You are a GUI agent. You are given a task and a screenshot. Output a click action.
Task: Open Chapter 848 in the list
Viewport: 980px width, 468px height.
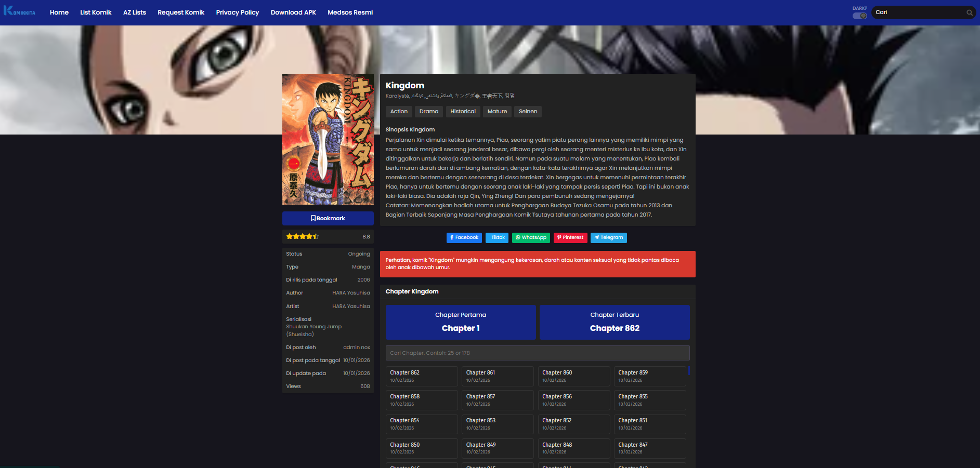tap(574, 448)
